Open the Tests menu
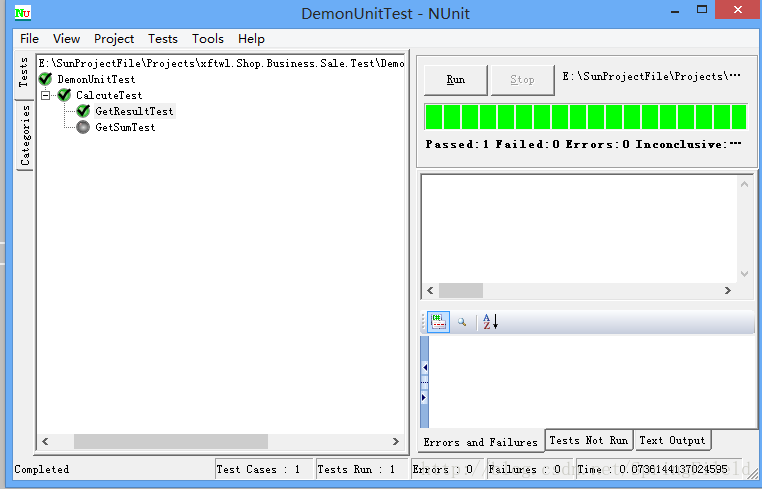This screenshot has height=489, width=762. click(x=163, y=39)
